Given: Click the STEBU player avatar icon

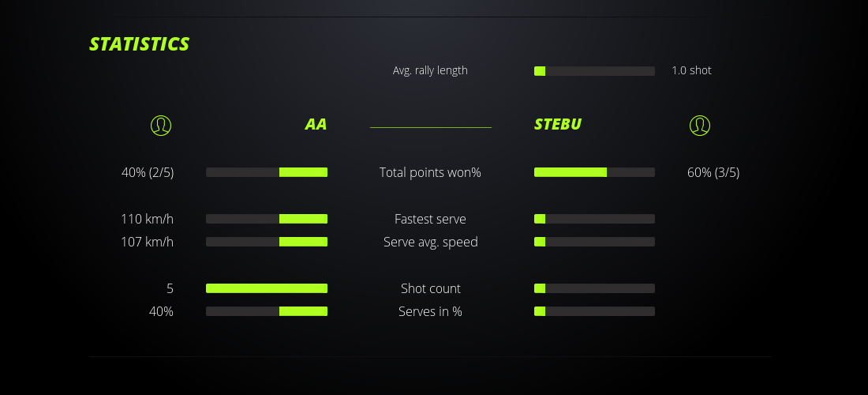Looking at the screenshot, I should [700, 126].
